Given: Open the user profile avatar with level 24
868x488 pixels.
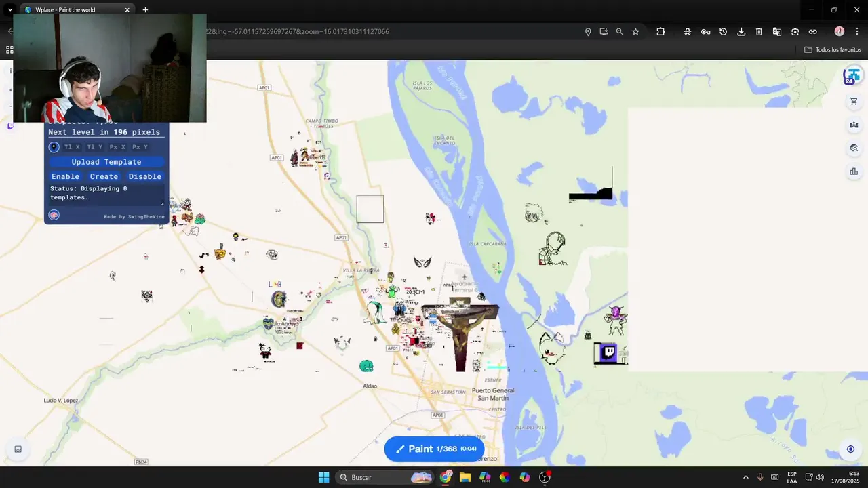Looking at the screenshot, I should tap(852, 76).
